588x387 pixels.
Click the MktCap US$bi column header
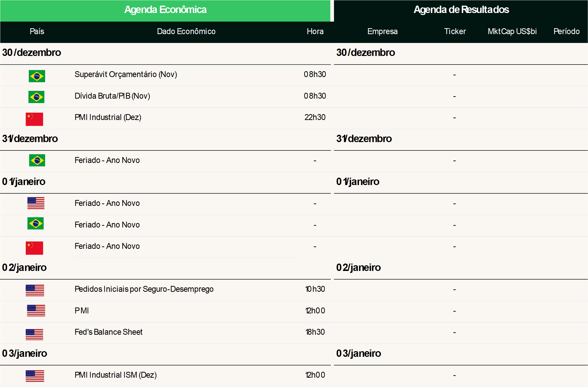512,31
